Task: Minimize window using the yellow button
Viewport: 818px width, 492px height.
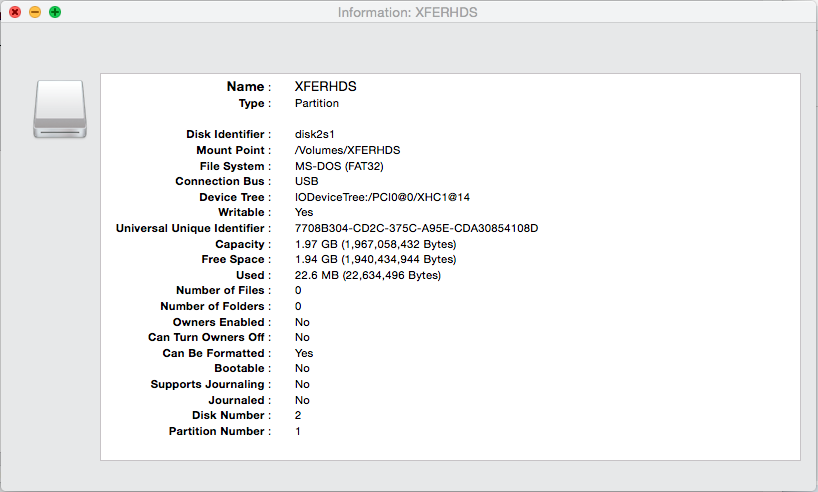Action: pyautogui.click(x=35, y=12)
